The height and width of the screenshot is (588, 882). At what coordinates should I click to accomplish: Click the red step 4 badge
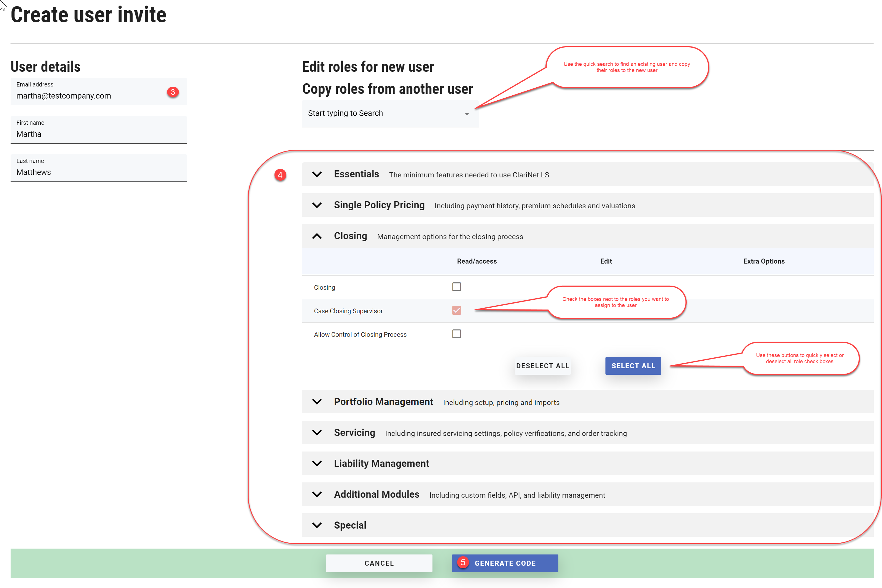(x=280, y=175)
